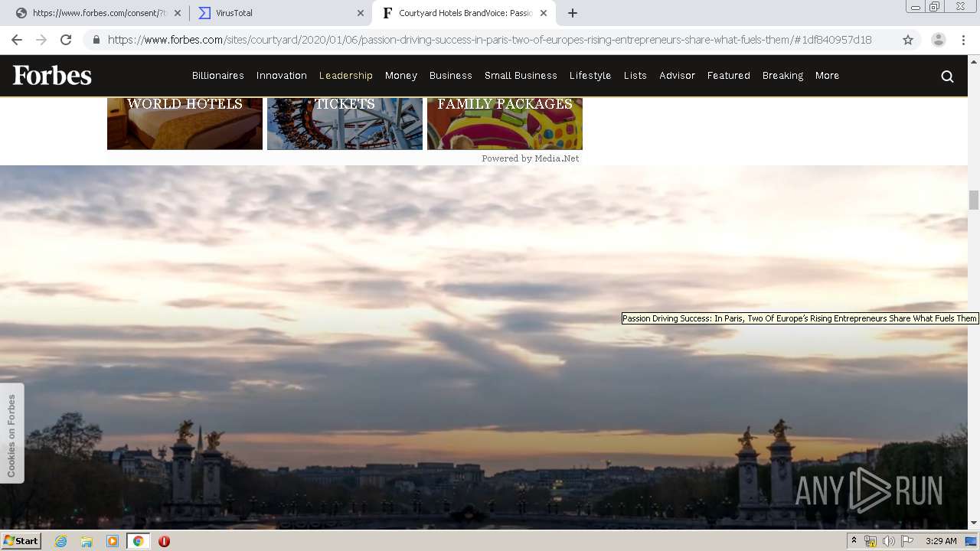The height and width of the screenshot is (551, 980).
Task: Click the Family Packages ad thumbnail
Action: pos(505,123)
